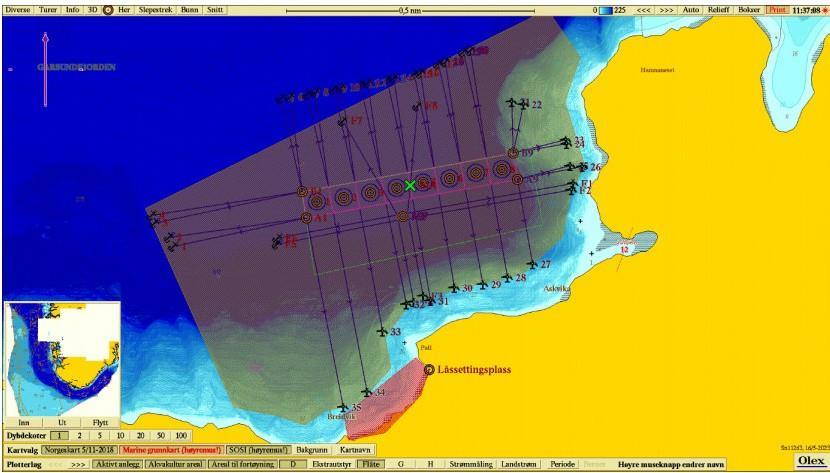The height and width of the screenshot is (473, 830).
Task: Select anchor marker number 35
Action: click(342, 408)
